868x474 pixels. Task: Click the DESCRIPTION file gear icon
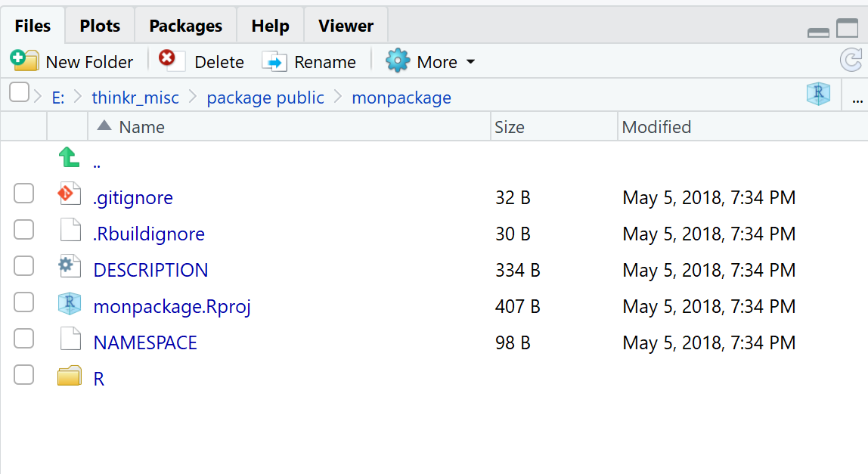[70, 269]
